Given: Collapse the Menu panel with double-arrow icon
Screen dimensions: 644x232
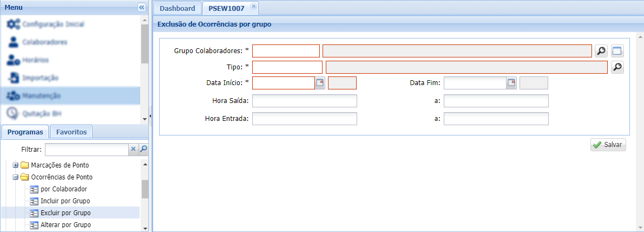Looking at the screenshot, I should click(142, 7).
